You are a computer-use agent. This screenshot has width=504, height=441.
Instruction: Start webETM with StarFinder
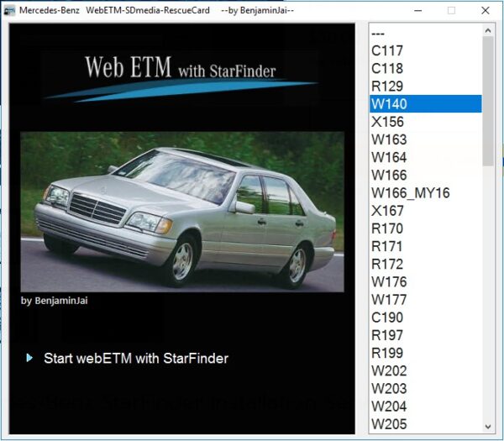[136, 358]
